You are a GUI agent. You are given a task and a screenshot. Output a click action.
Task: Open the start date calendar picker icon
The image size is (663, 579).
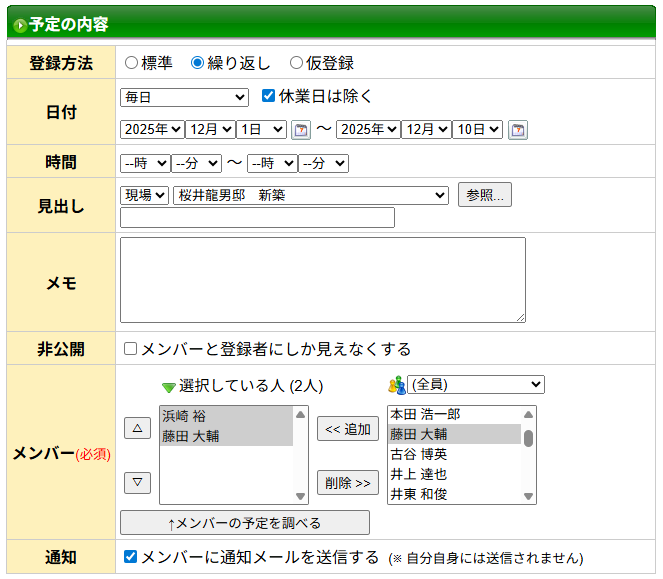(x=301, y=130)
